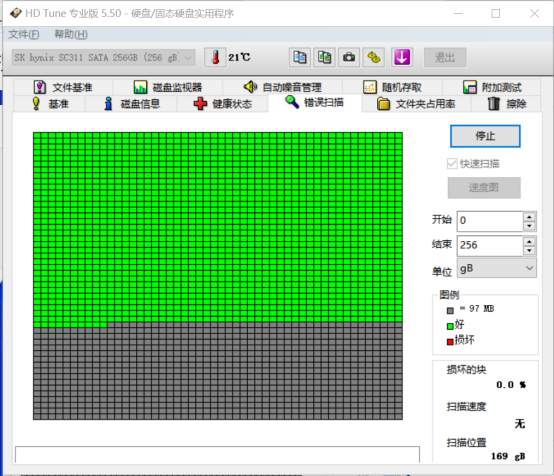Close the HD Tune window

(534, 13)
